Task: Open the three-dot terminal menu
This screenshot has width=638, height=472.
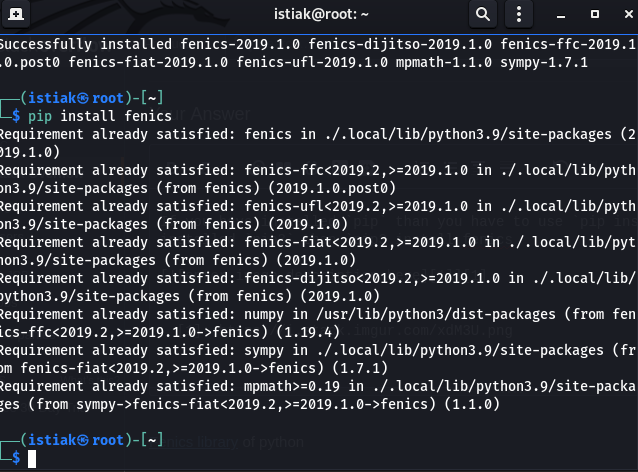Action: pos(519,14)
